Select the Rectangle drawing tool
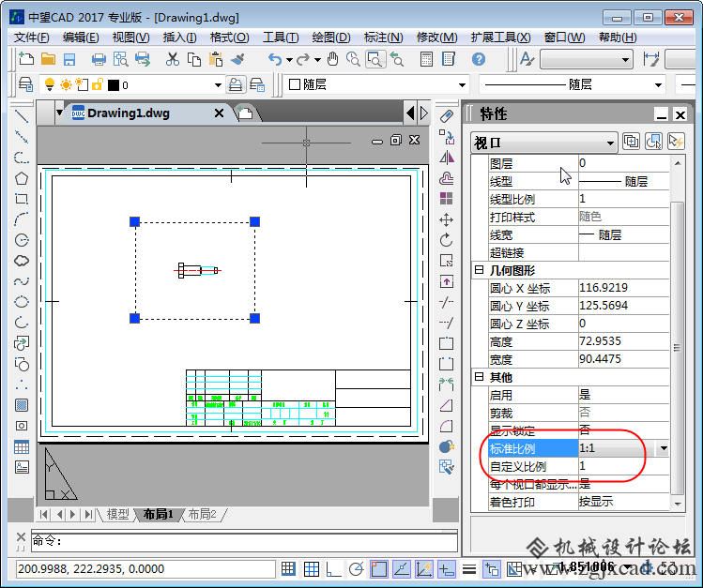This screenshot has height=588, width=703. point(21,199)
